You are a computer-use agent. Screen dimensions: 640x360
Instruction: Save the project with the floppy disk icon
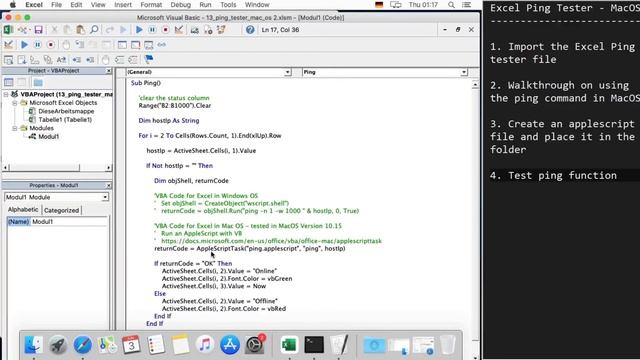click(38, 30)
